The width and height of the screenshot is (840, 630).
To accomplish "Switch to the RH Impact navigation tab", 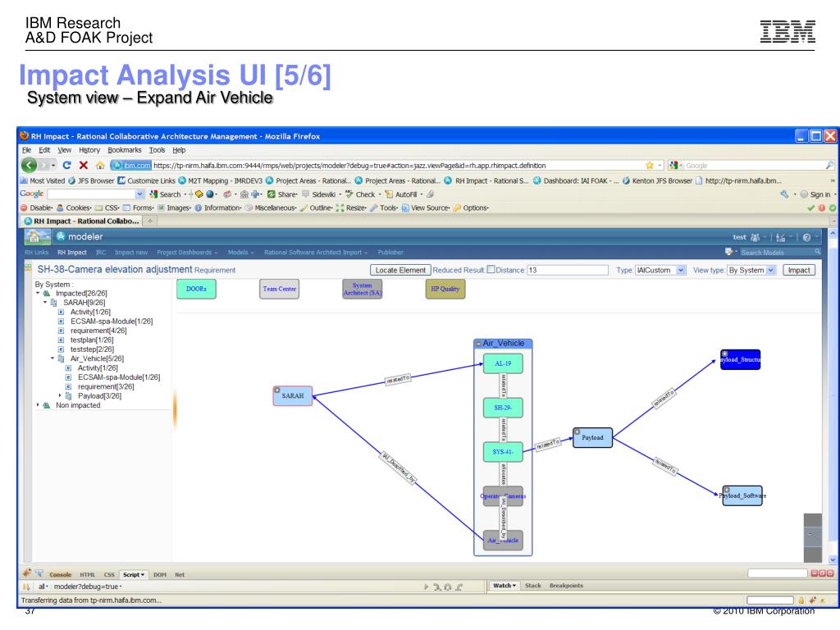I will (x=72, y=253).
